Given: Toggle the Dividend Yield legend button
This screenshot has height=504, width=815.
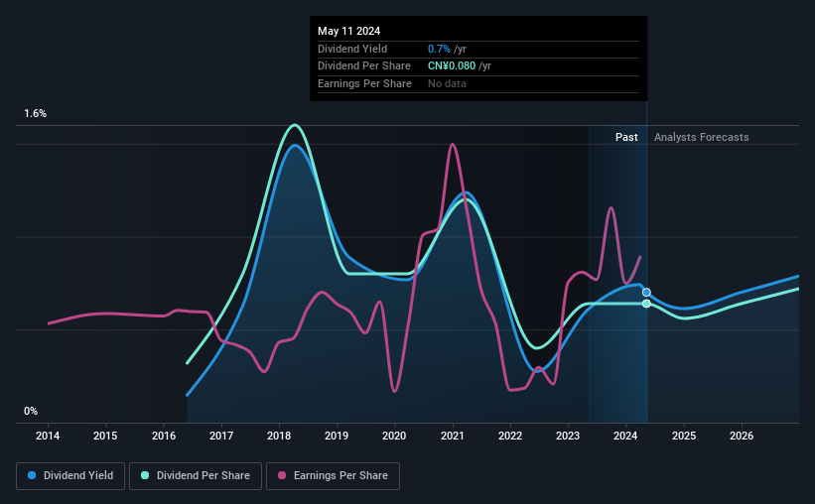Looking at the screenshot, I should pos(70,476).
